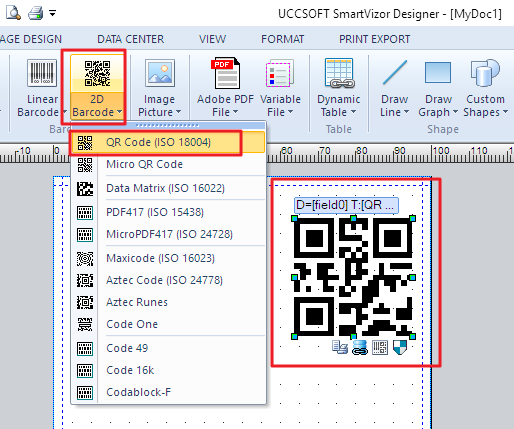Click the Data Matrix menu item icon
Screen dimensions: 514x429
click(85, 189)
